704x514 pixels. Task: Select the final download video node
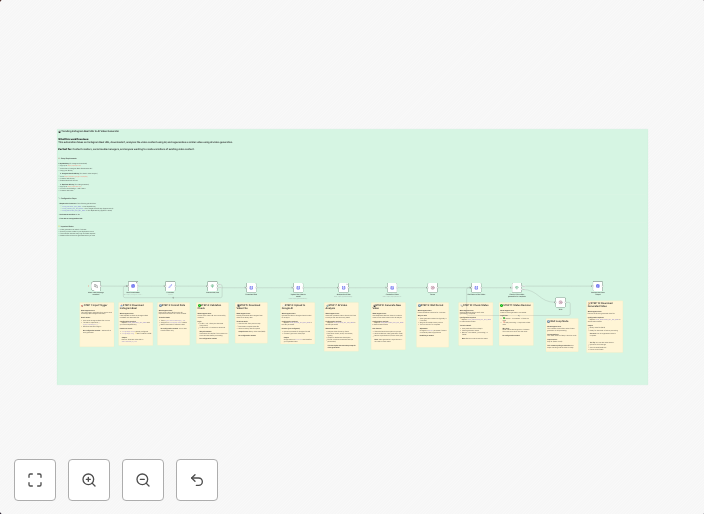point(598,287)
